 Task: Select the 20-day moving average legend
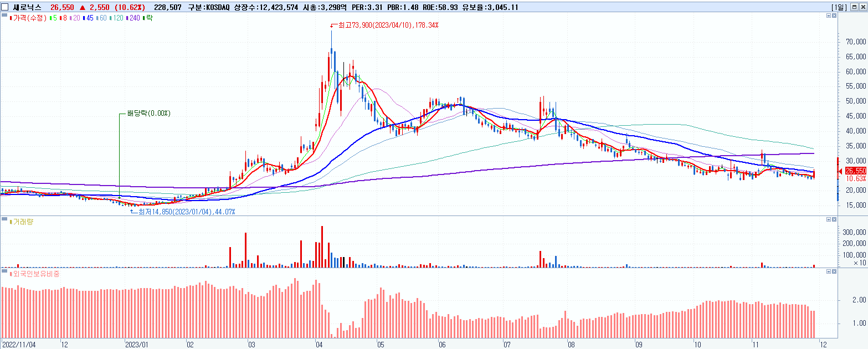tap(75, 18)
